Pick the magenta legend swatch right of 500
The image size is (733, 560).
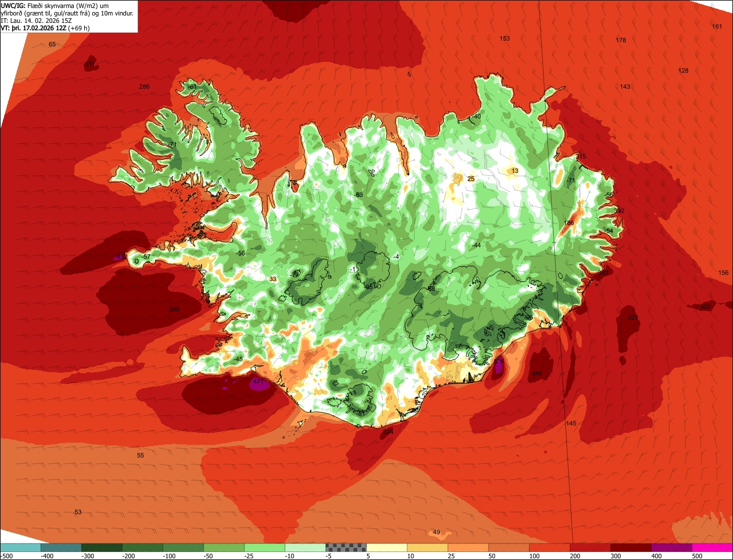(x=712, y=547)
